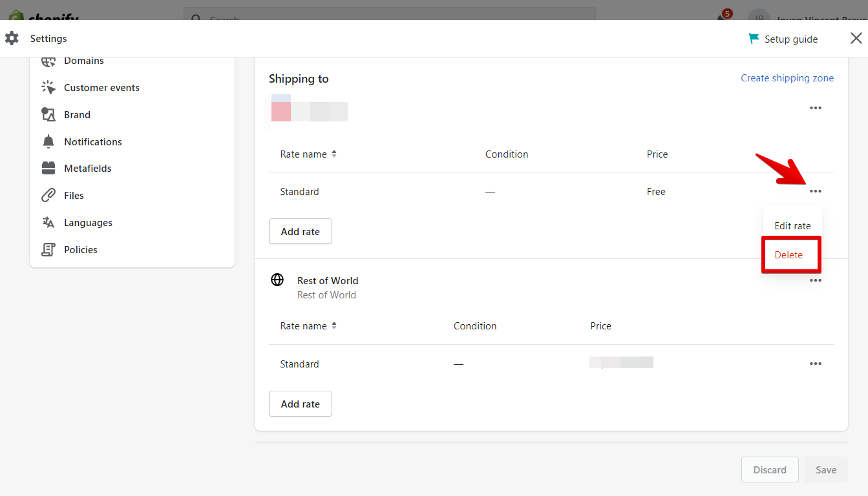The width and height of the screenshot is (868, 496).
Task: Sort domestic zone rates by Rate name
Action: coord(308,154)
